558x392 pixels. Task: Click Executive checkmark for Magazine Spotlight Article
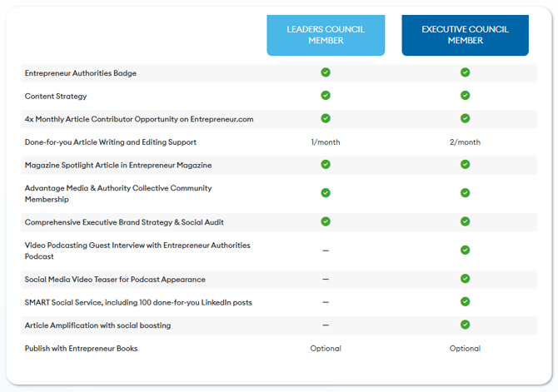pyautogui.click(x=465, y=164)
